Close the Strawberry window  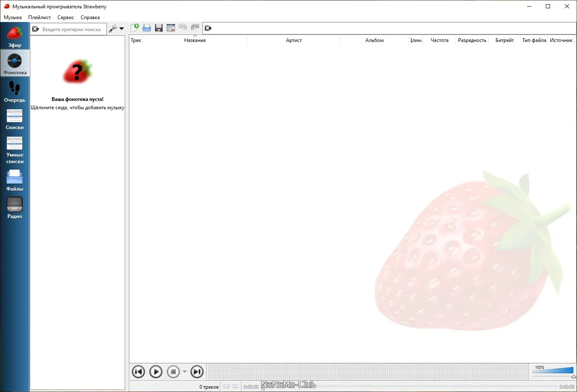567,6
